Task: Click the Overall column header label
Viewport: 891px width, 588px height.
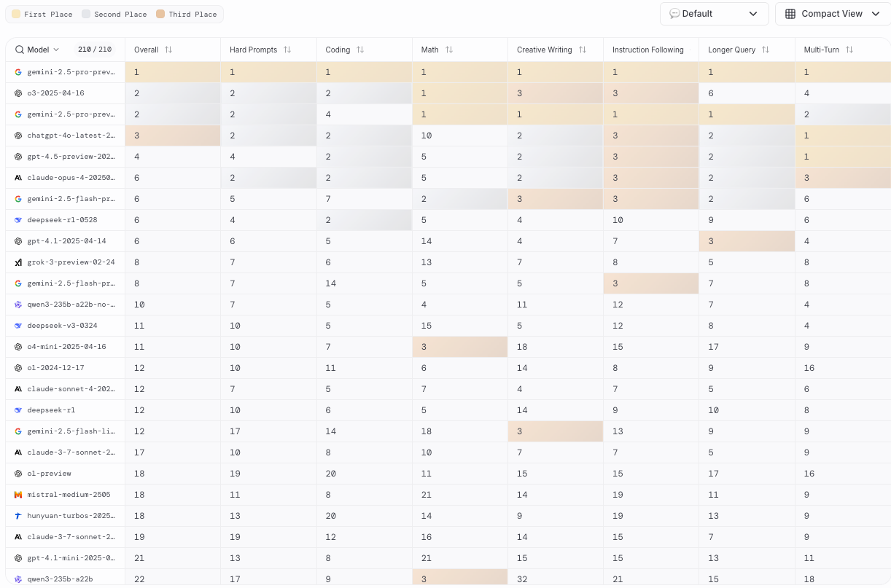Action: [x=146, y=50]
